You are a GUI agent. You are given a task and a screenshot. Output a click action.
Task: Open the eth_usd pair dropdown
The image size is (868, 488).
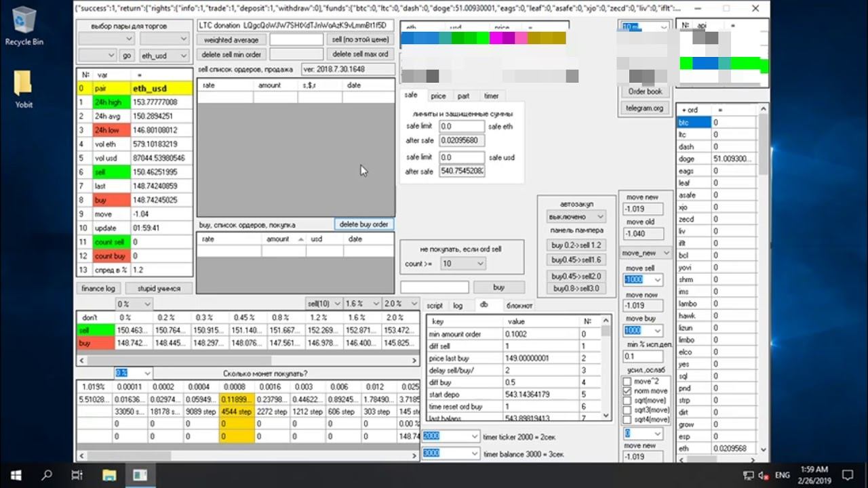pos(163,56)
